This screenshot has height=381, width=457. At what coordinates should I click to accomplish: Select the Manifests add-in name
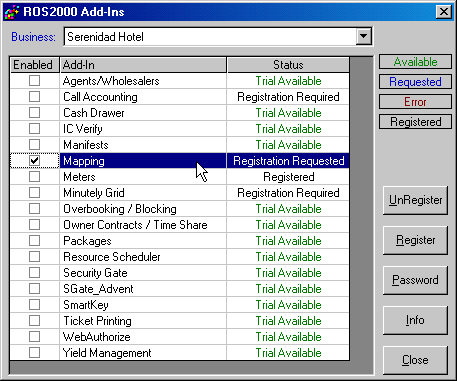86,145
